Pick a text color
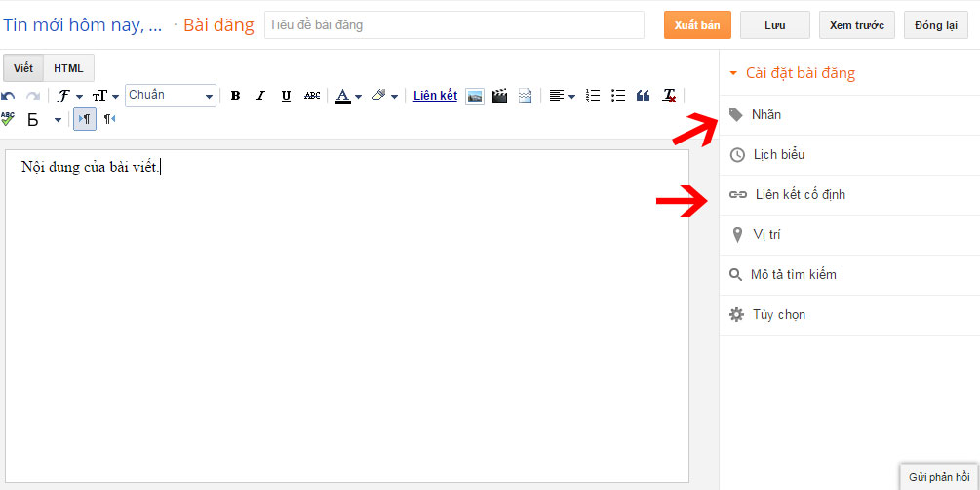The image size is (980, 490). (x=342, y=96)
